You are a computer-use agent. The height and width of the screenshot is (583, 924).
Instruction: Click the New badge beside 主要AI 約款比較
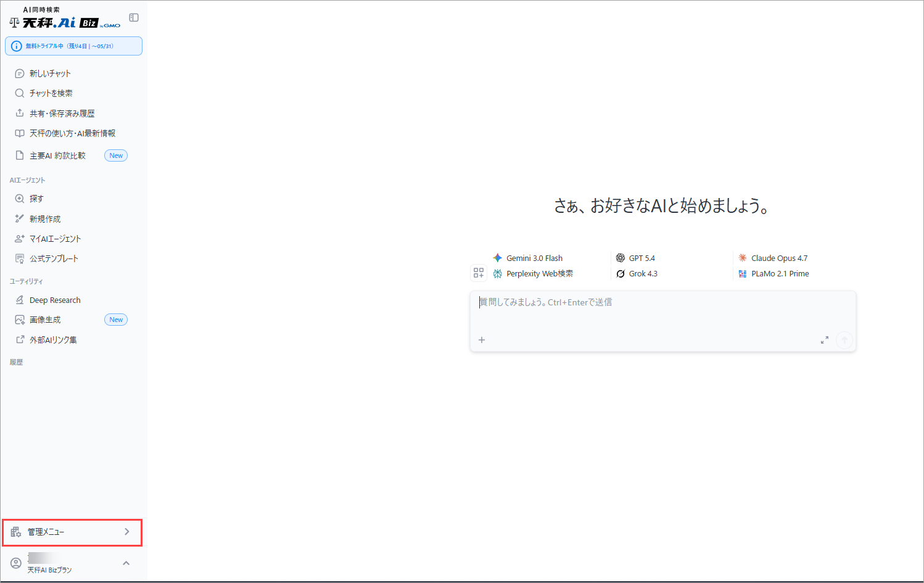116,155
